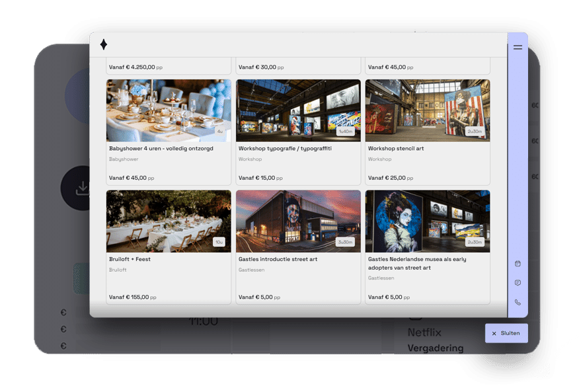
Task: Select title Workshop typografie / typograffiti
Action: [285, 149]
